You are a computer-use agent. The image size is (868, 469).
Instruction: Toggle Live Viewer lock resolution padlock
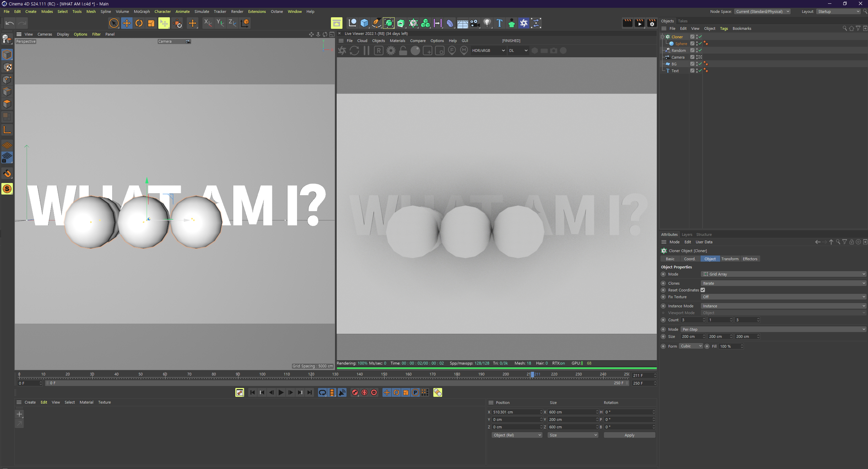(403, 51)
